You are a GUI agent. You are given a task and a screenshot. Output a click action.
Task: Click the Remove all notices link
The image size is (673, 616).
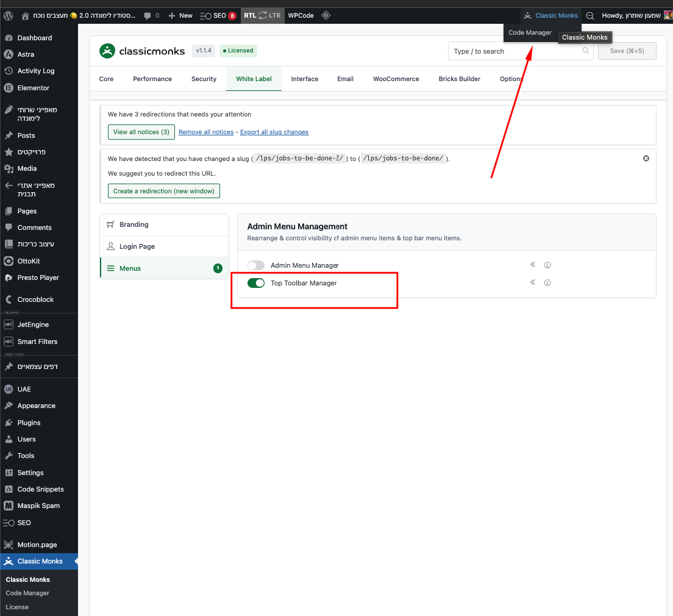click(206, 132)
